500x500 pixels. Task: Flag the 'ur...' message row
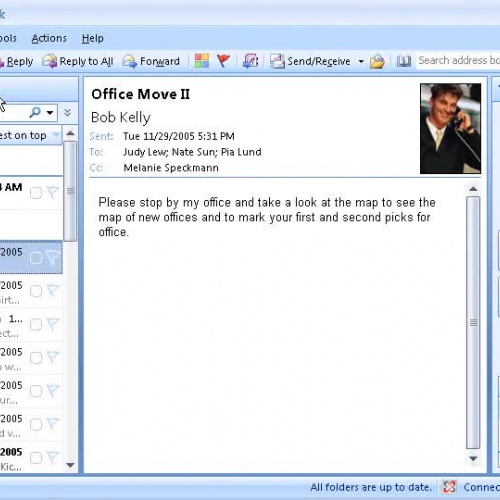click(53, 390)
